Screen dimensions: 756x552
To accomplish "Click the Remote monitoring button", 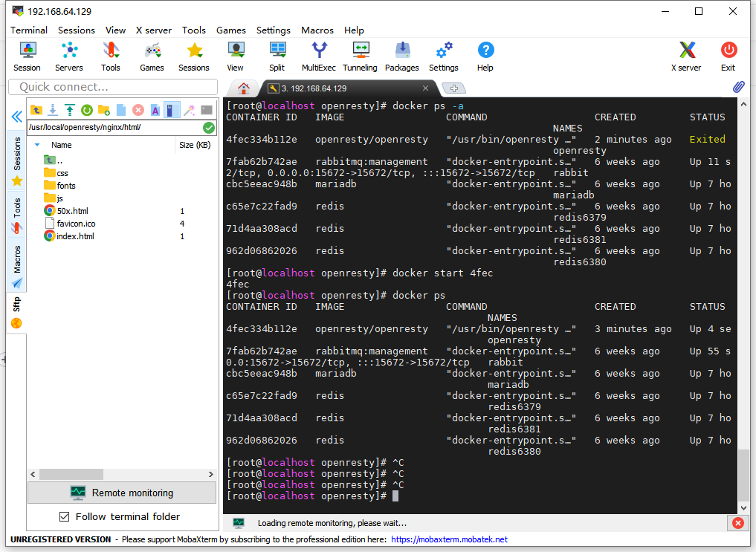I will 121,492.
